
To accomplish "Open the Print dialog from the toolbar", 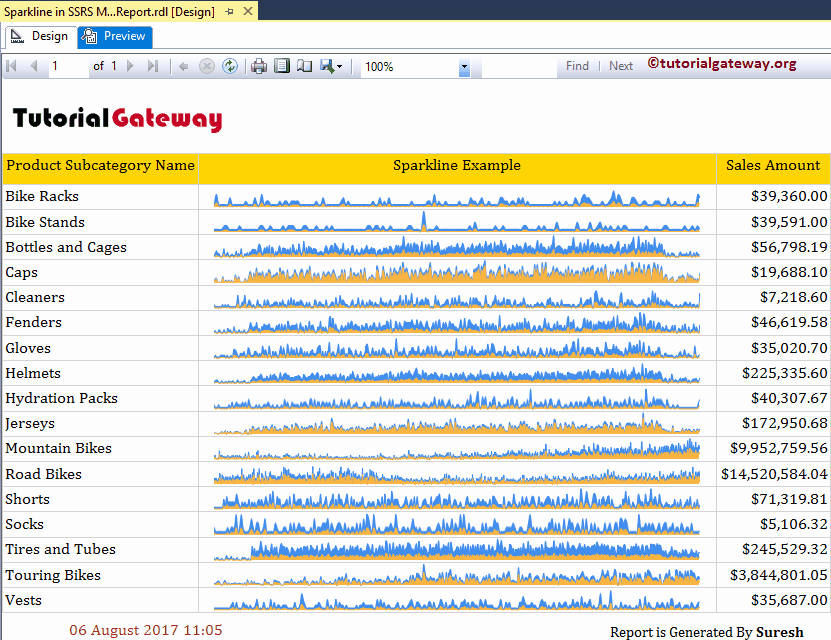I will tap(259, 65).
